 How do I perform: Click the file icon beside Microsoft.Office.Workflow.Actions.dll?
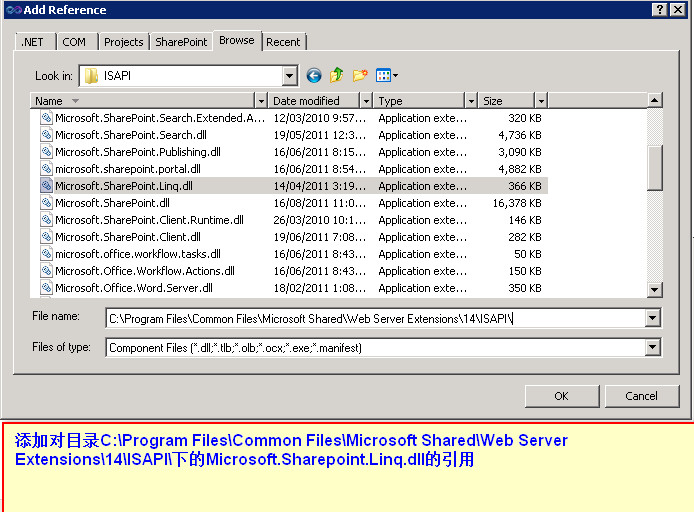tap(46, 271)
